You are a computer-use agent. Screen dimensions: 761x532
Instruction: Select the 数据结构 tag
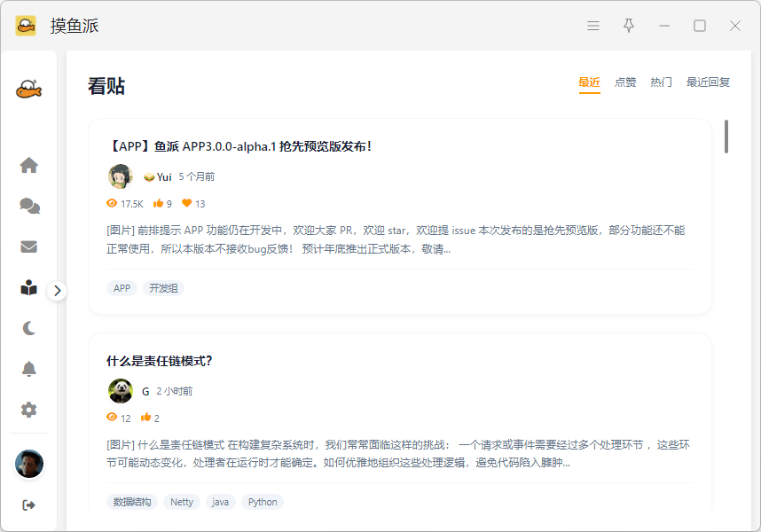132,502
